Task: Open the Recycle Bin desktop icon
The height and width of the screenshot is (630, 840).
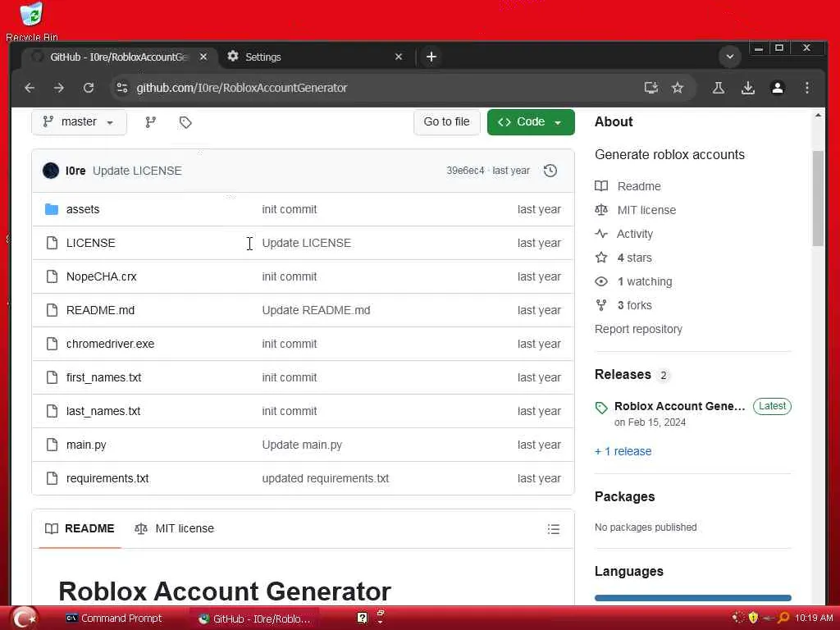Action: click(32, 21)
